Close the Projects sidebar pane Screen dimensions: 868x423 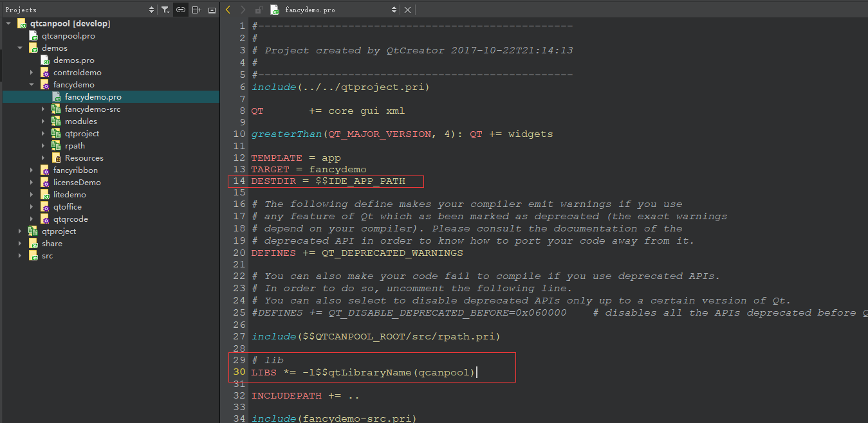click(212, 10)
